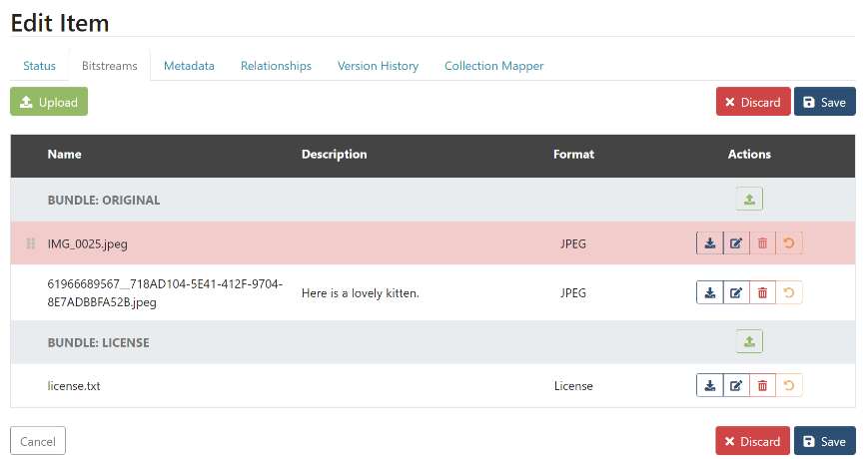
Task: Download the lovely kitten jpeg file
Action: [709, 292]
